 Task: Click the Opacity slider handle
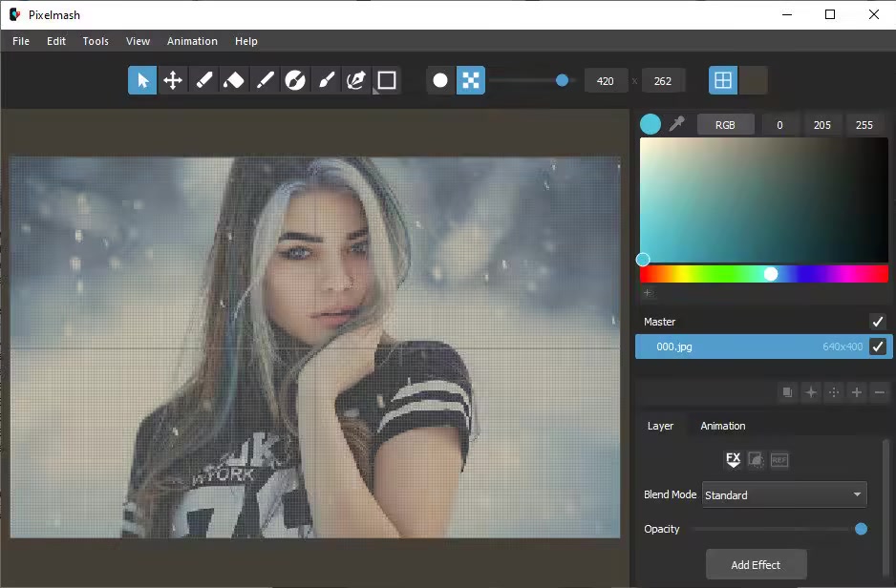861,529
